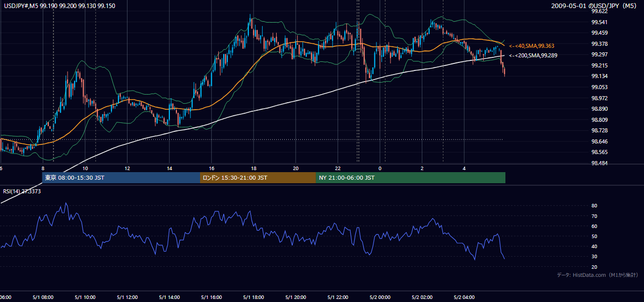Select the London 15:30-21:00 JST session bar

pyautogui.click(x=258, y=178)
